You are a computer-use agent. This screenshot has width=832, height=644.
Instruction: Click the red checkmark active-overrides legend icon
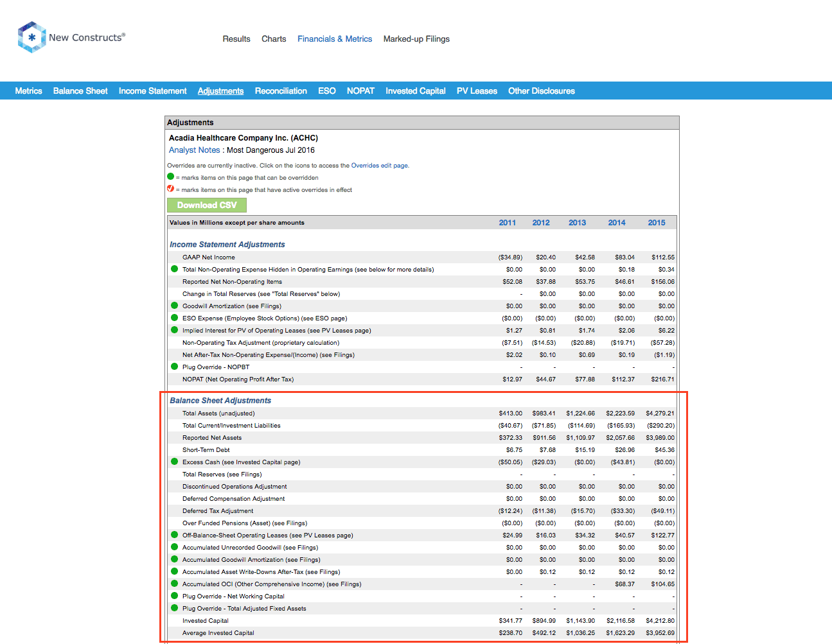pos(171,189)
